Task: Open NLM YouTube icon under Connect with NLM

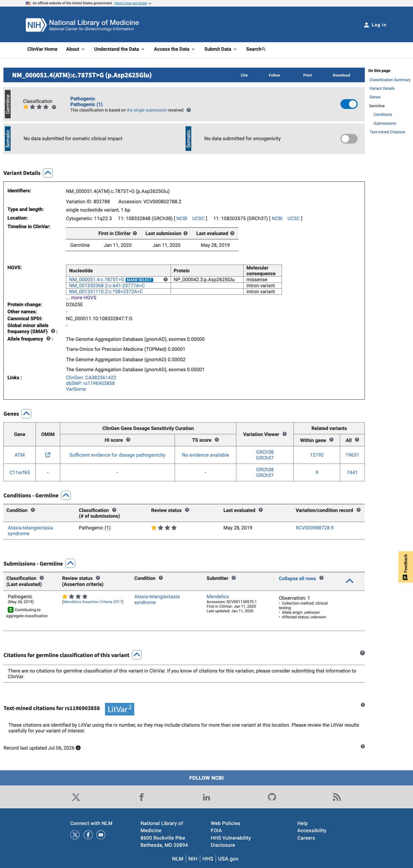Action: point(101,835)
